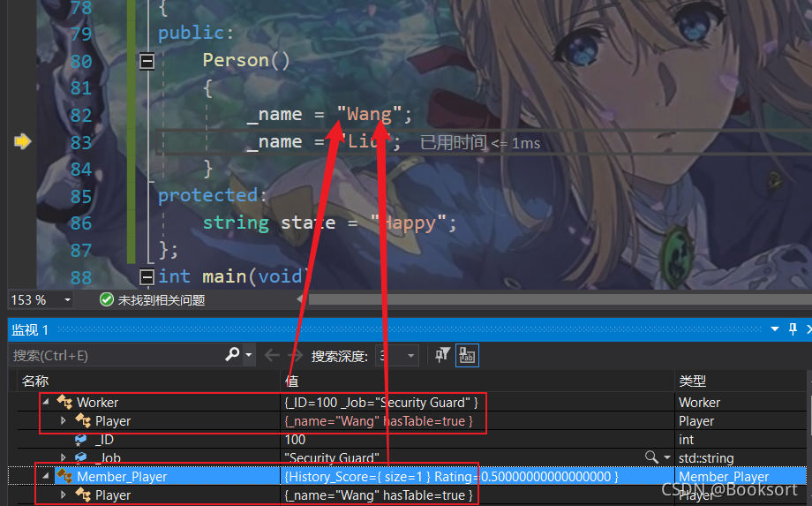Click the pin filter icon in watch toolbar
Screen dimensions: 812x506
[x=442, y=355]
